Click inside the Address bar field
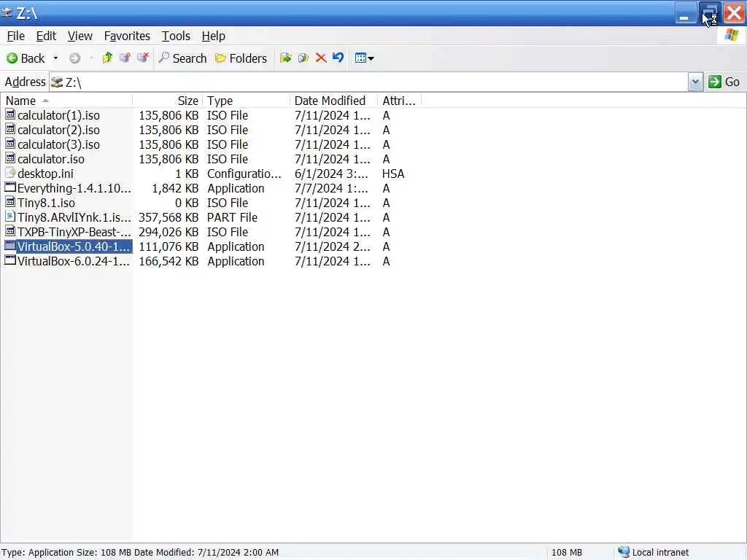Image resolution: width=747 pixels, height=560 pixels. [368, 82]
